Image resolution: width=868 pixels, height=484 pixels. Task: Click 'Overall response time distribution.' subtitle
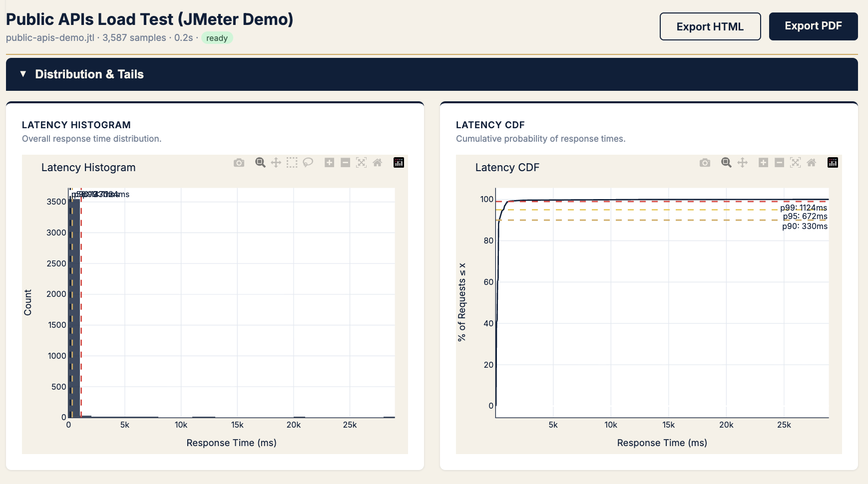(91, 139)
